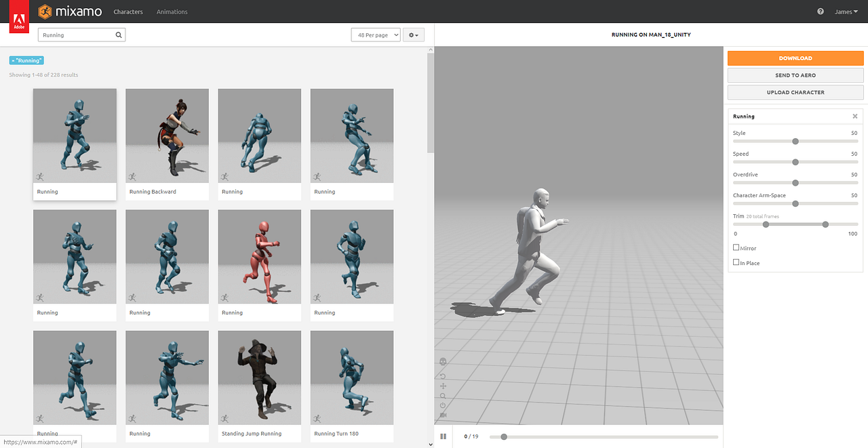
Task: Click the orbit rotate icon in the viewport
Action: 443,376
